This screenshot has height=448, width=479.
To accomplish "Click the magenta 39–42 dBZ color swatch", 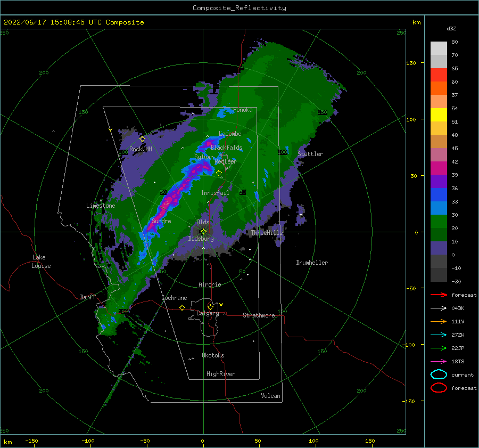I will 439,168.
